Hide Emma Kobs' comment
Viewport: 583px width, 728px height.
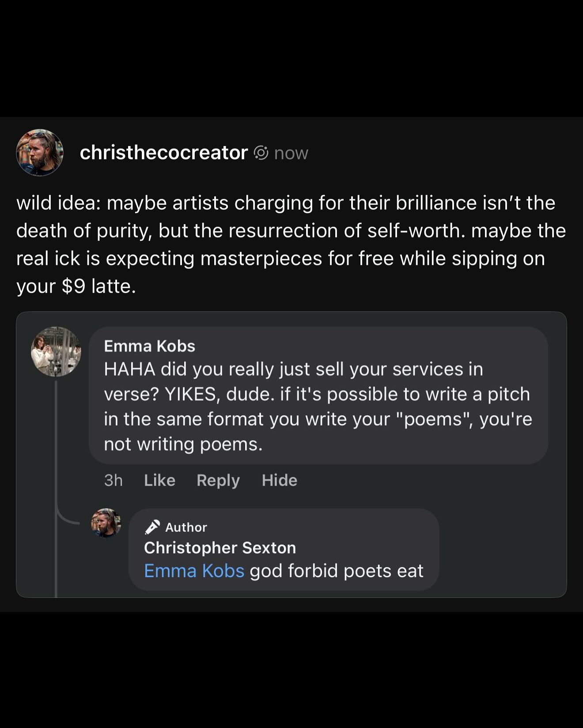pyautogui.click(x=279, y=480)
